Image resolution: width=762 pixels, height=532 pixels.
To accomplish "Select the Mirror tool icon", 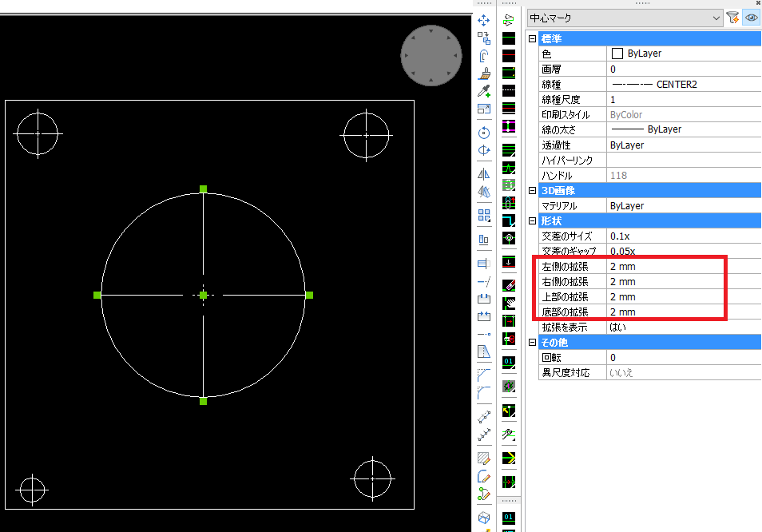I will (x=483, y=174).
